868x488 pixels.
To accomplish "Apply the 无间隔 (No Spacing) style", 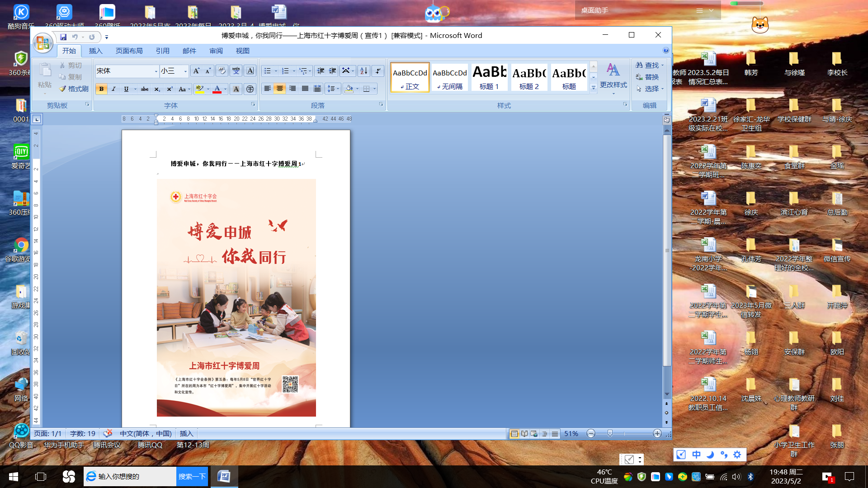I will [x=450, y=77].
